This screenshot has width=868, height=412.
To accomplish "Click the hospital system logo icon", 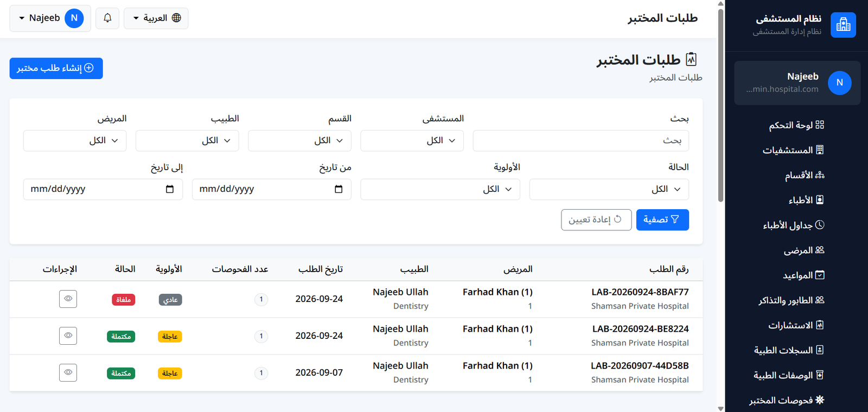I will [843, 25].
